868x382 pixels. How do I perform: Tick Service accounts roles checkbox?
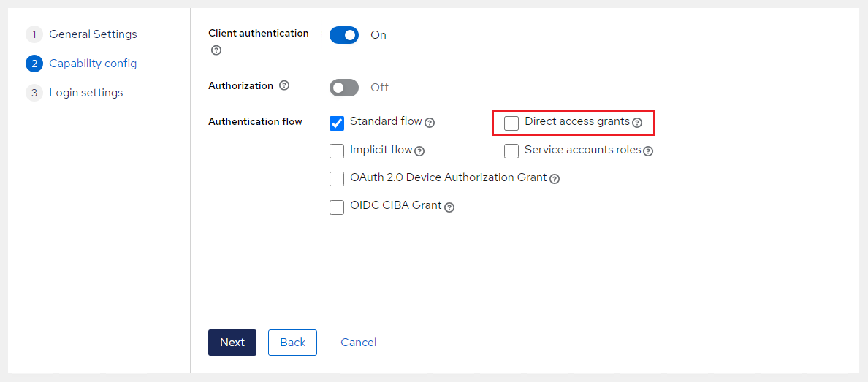pyautogui.click(x=511, y=151)
